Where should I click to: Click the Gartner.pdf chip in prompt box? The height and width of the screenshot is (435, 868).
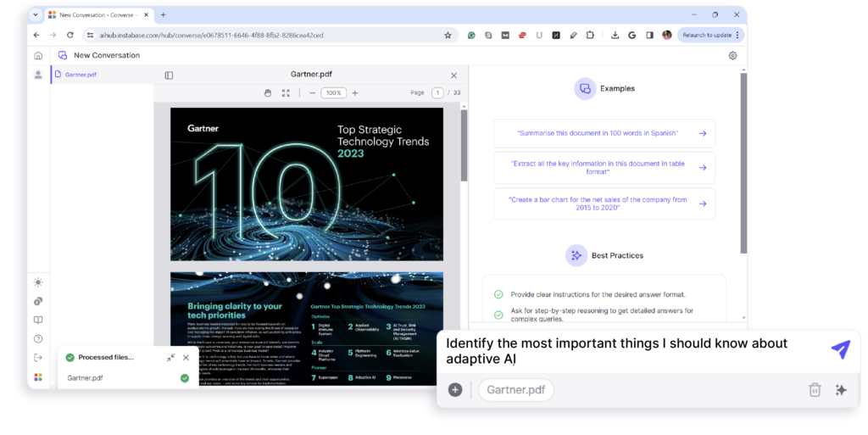[x=516, y=389]
